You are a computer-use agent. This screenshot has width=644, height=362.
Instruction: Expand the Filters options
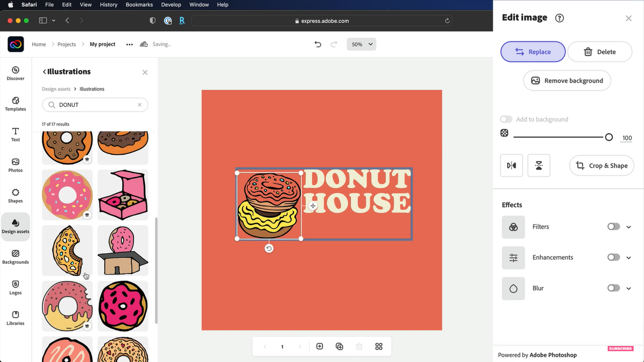pos(628,227)
